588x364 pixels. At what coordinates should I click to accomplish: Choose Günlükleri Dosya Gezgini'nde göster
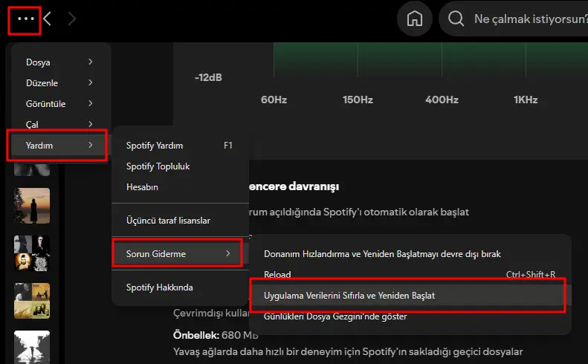point(410,316)
